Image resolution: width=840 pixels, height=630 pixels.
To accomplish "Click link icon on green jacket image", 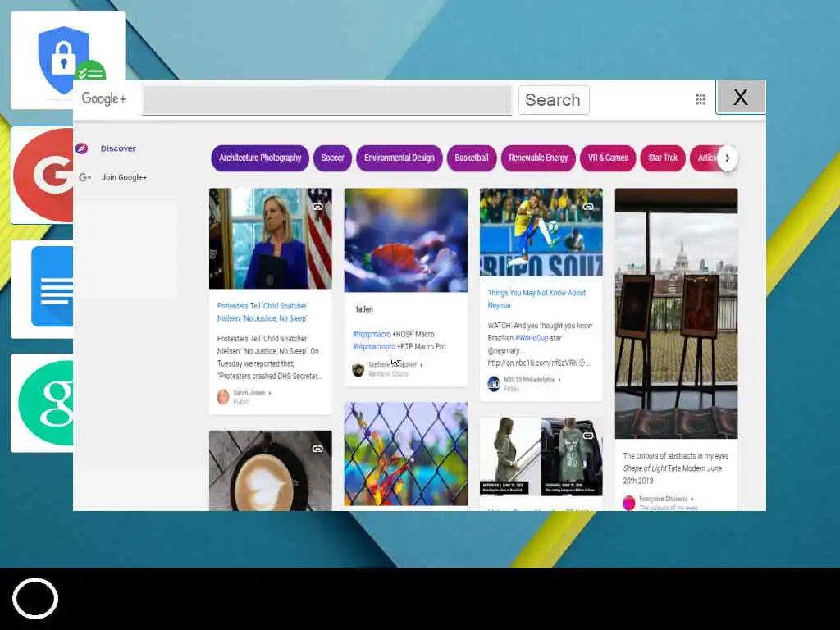I will tap(588, 436).
